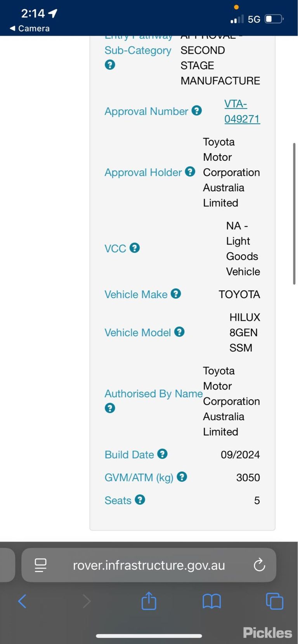The image size is (298, 644).
Task: Open the VTA-049271 approval number link
Action: click(242, 111)
